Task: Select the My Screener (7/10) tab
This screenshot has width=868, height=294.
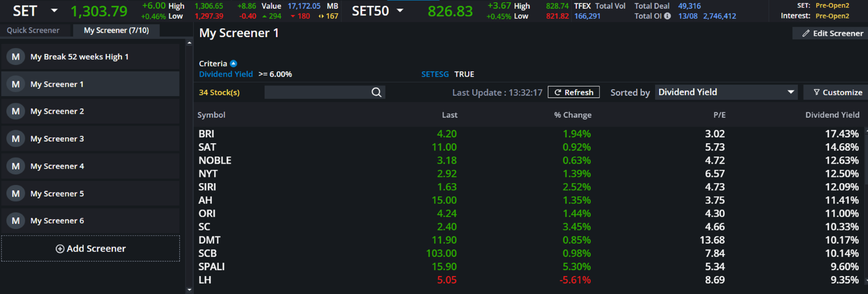Action: 116,30
